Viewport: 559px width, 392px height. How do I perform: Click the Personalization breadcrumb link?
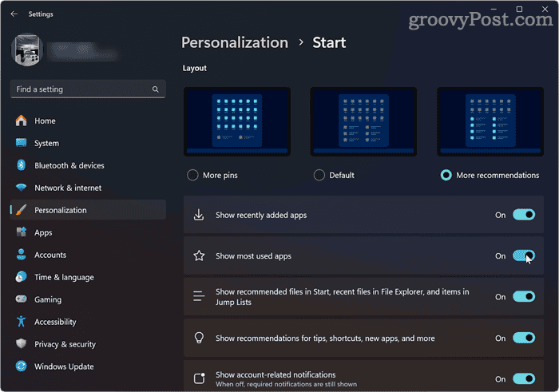(x=234, y=42)
